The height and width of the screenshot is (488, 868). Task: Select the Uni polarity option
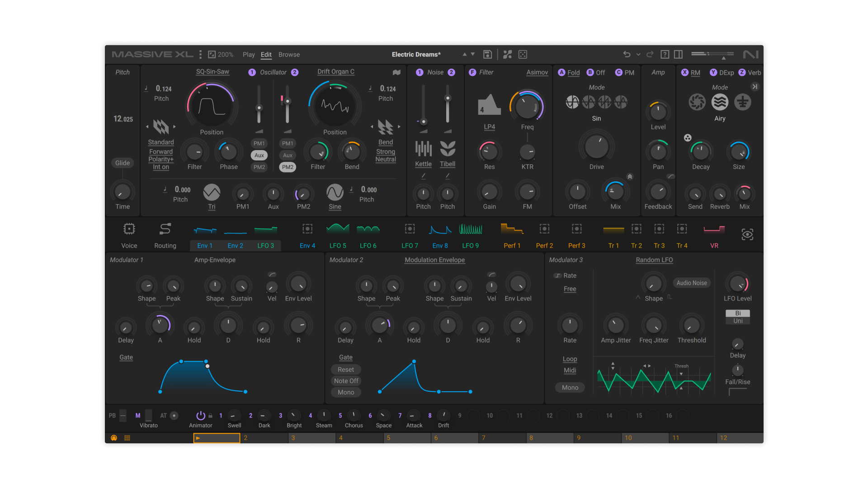tap(738, 321)
